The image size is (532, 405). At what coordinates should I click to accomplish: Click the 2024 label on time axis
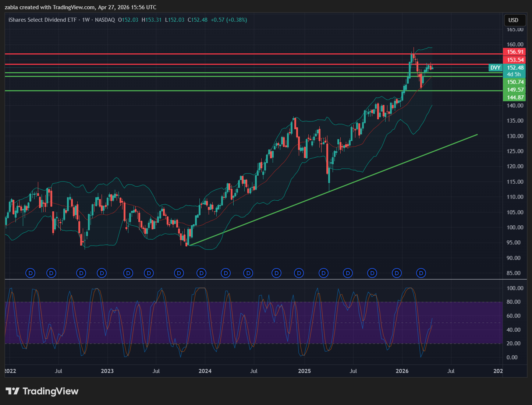[205, 371]
